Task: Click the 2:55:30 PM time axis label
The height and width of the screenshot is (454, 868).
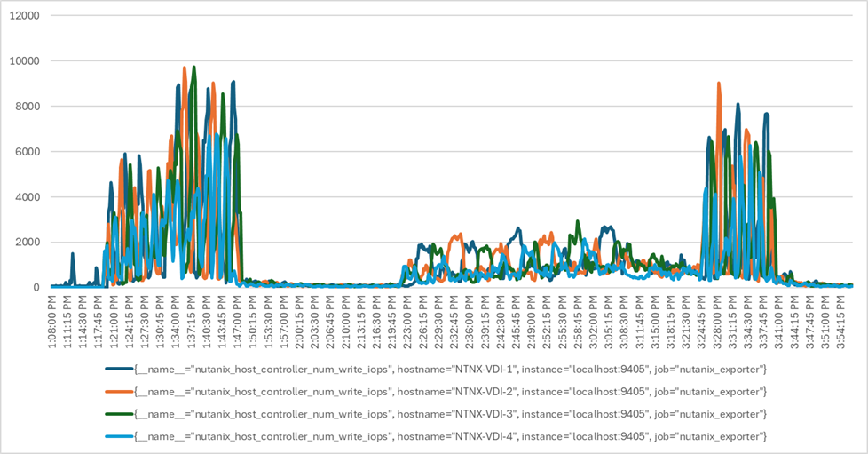Action: point(563,323)
